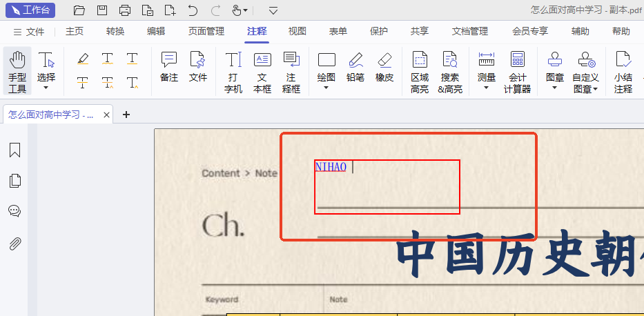Open the bookmarks panel in sidebar

pyautogui.click(x=14, y=150)
